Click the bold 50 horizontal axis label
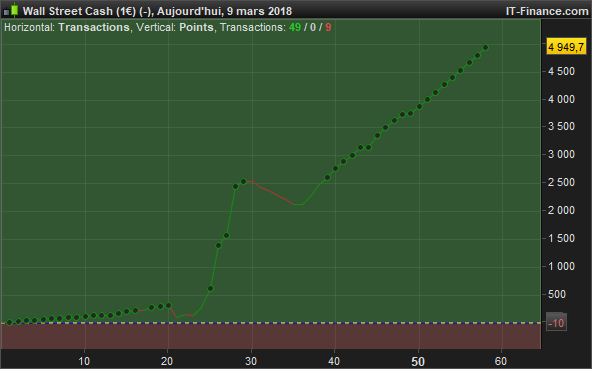Image resolution: width=592 pixels, height=369 pixels. [x=418, y=361]
